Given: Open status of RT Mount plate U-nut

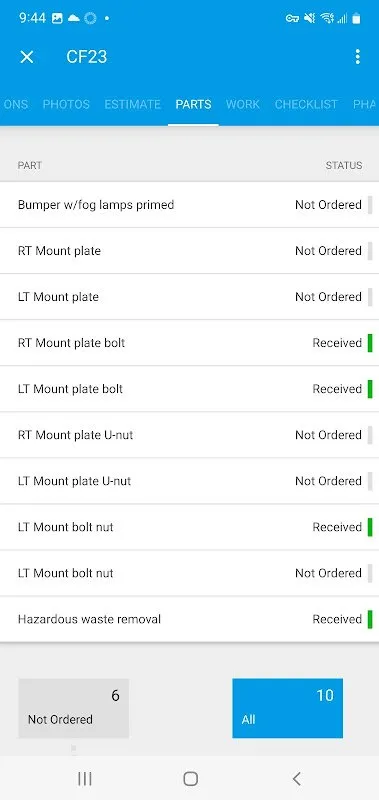Looking at the screenshot, I should (x=329, y=435).
